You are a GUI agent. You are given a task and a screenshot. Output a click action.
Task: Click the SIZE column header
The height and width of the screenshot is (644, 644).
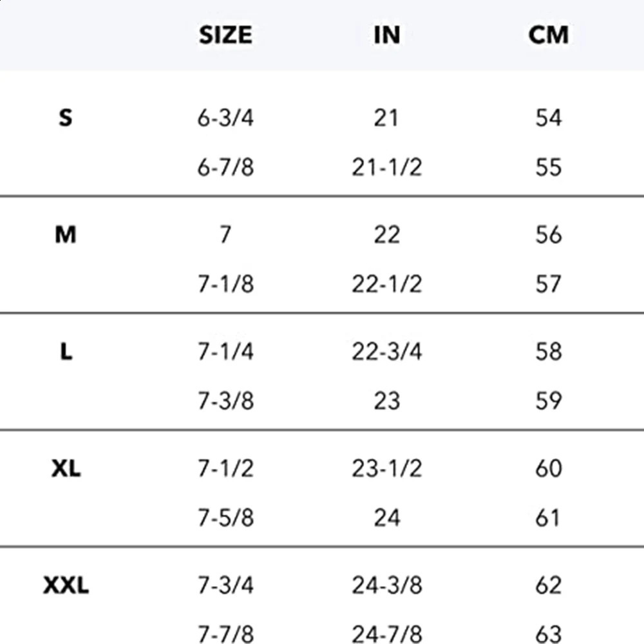[x=225, y=35]
